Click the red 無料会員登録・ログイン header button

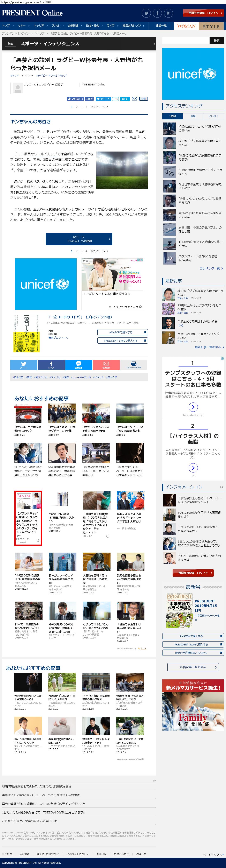click(x=203, y=13)
